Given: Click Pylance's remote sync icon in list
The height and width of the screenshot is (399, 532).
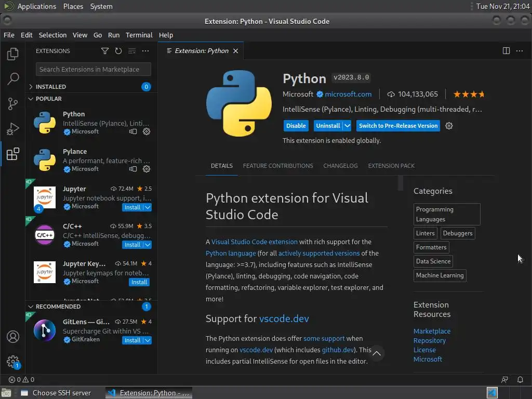Looking at the screenshot, I should 133,169.
